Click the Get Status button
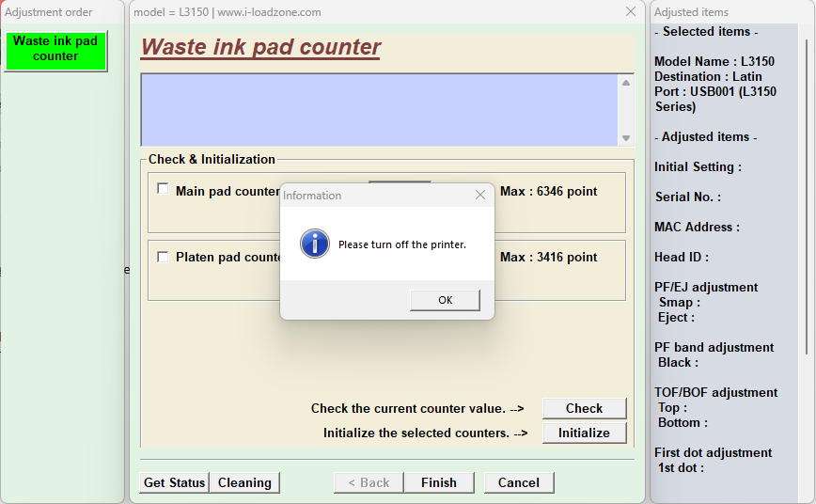This screenshot has width=816, height=504. [174, 482]
